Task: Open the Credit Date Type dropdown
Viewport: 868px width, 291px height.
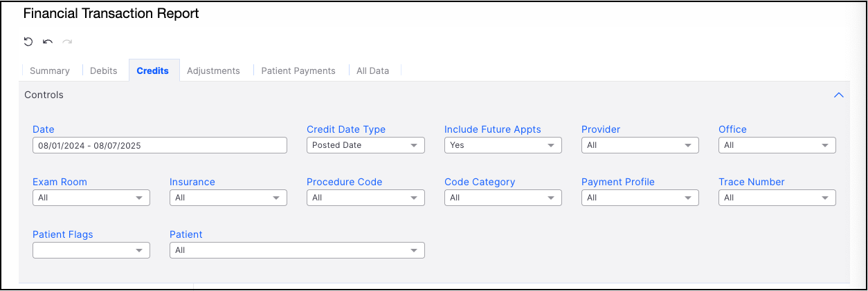Action: (365, 145)
